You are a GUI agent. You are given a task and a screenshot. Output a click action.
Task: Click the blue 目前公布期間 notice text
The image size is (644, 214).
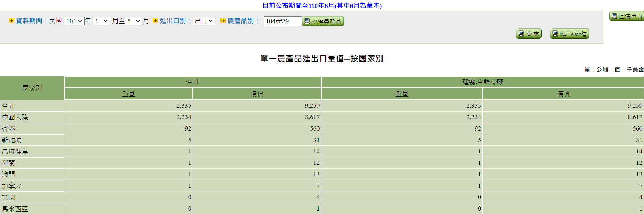[x=322, y=6]
